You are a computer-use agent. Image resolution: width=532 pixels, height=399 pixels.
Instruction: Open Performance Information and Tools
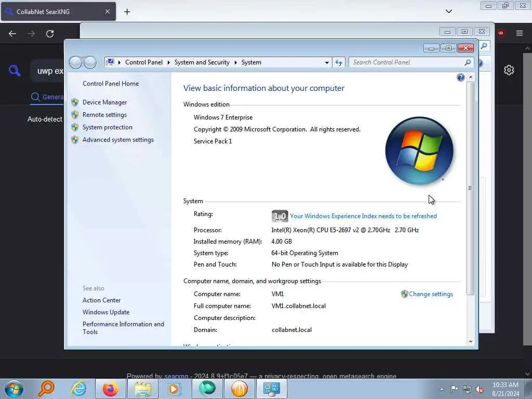point(123,328)
